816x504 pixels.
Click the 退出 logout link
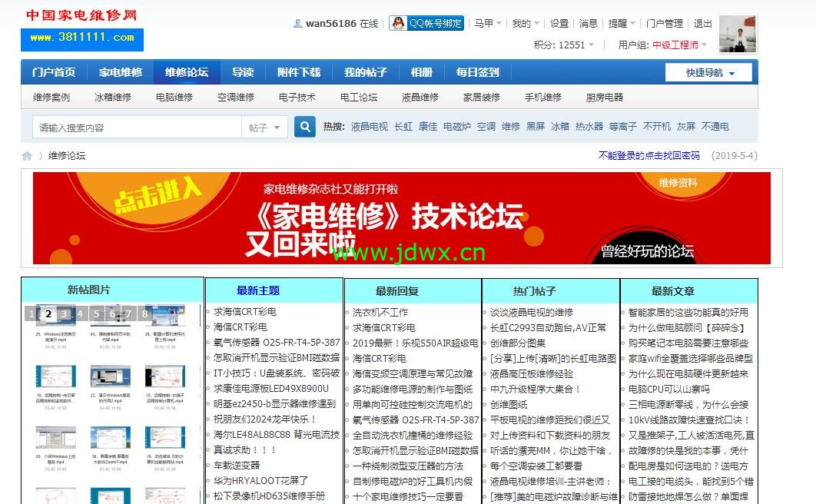702,23
